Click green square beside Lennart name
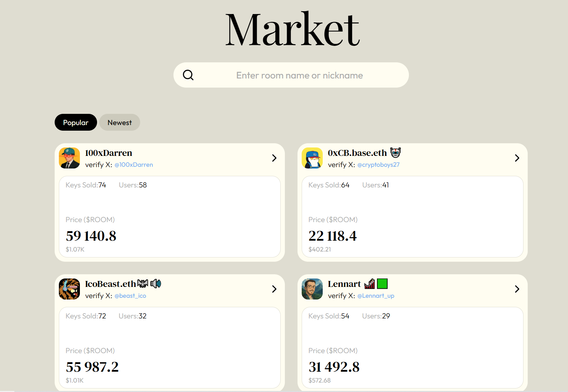 tap(382, 283)
